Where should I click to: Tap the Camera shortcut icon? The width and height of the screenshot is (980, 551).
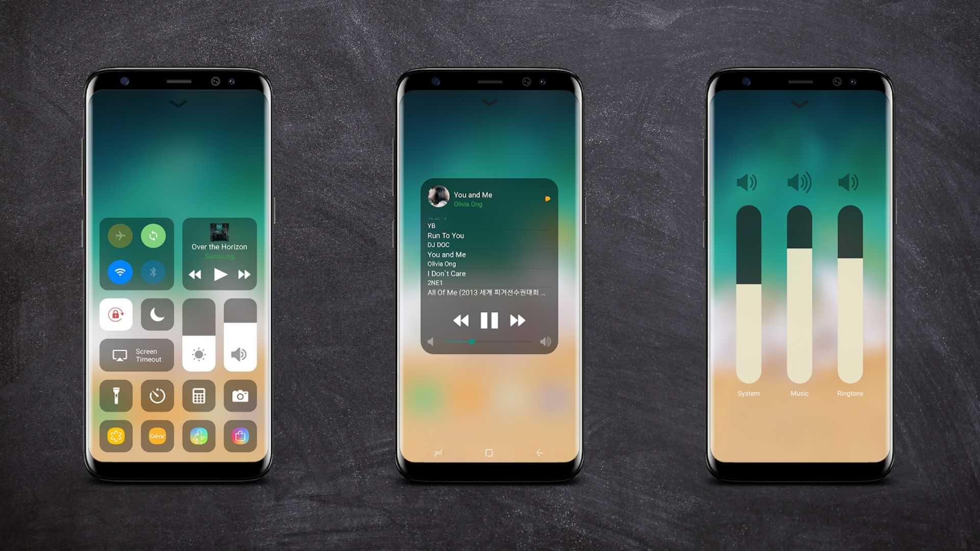[239, 395]
